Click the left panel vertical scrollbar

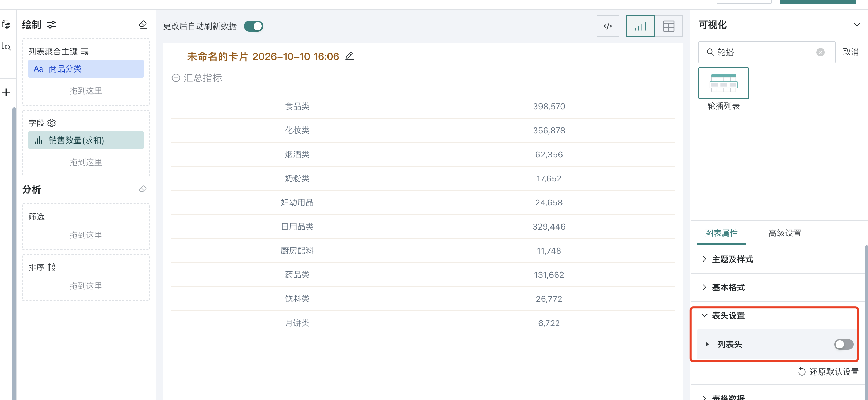(14, 254)
